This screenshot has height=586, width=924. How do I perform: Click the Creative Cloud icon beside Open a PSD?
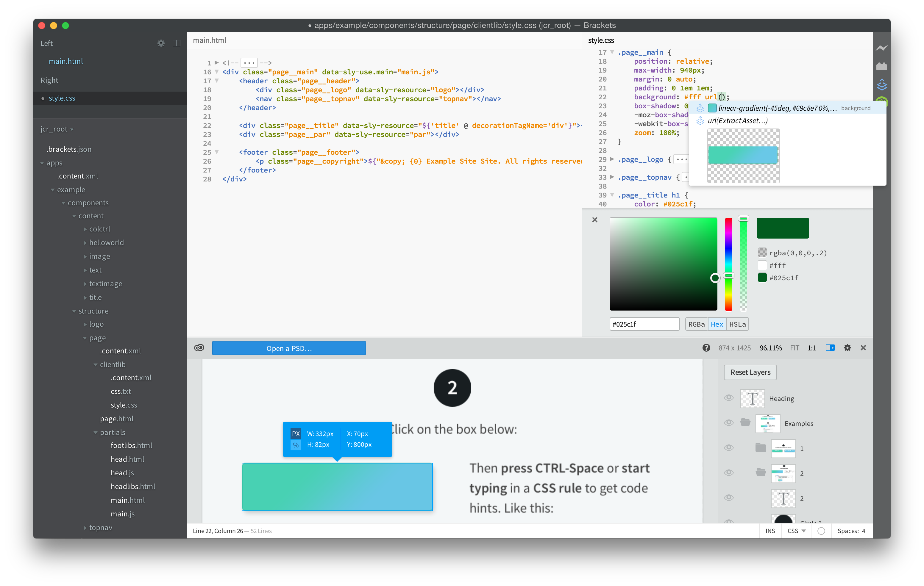coord(199,347)
